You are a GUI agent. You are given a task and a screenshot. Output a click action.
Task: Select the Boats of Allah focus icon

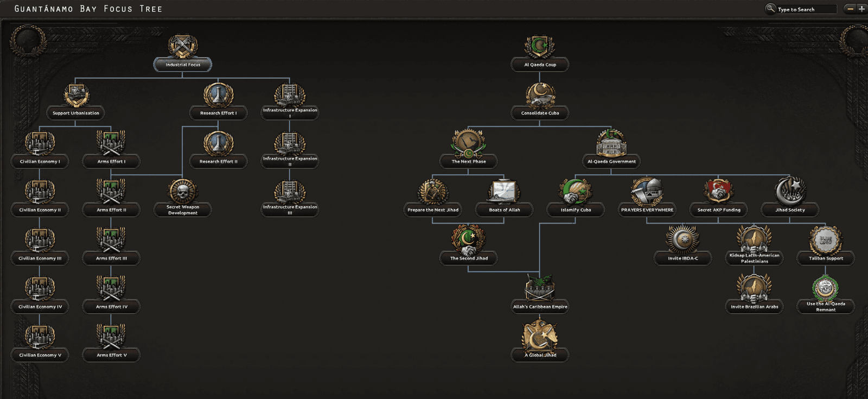504,192
